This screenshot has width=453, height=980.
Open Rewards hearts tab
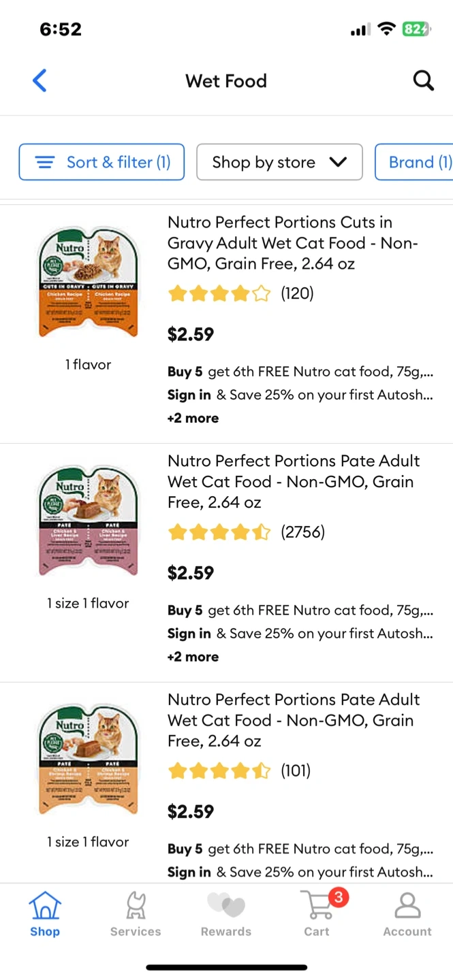pyautogui.click(x=226, y=914)
